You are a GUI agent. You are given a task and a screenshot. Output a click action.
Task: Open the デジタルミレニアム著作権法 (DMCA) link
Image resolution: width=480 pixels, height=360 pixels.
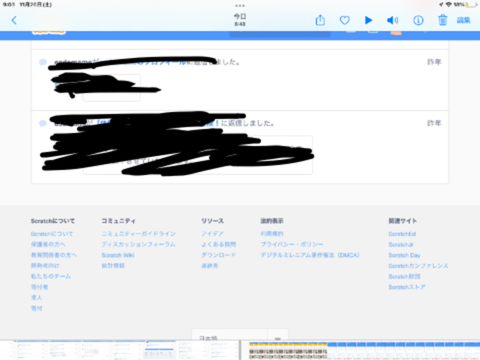[310, 255]
